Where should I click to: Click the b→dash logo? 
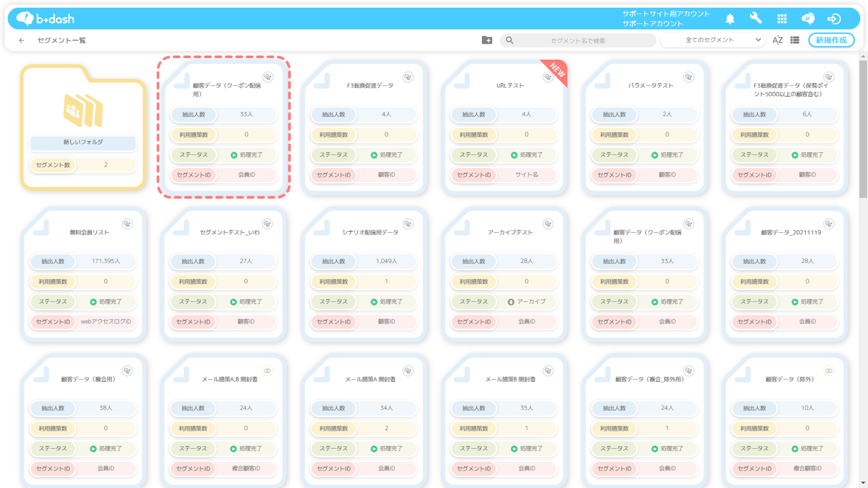click(x=46, y=19)
